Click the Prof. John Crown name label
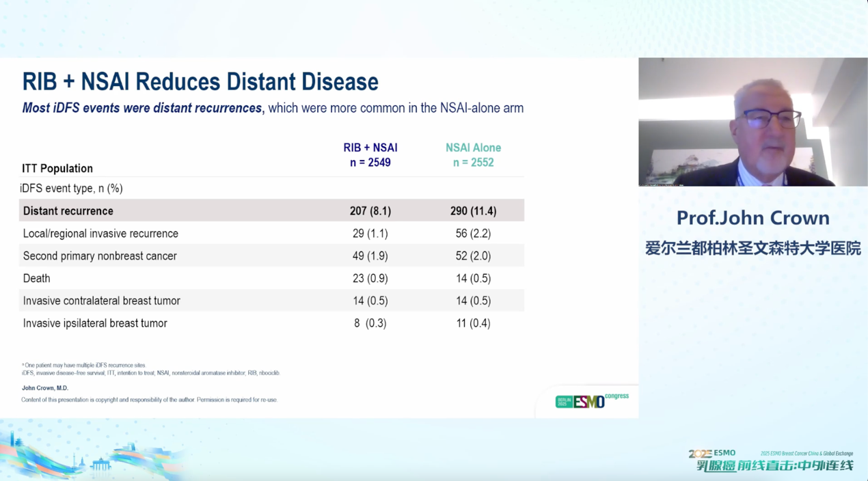The width and height of the screenshot is (868, 481). pos(752,218)
